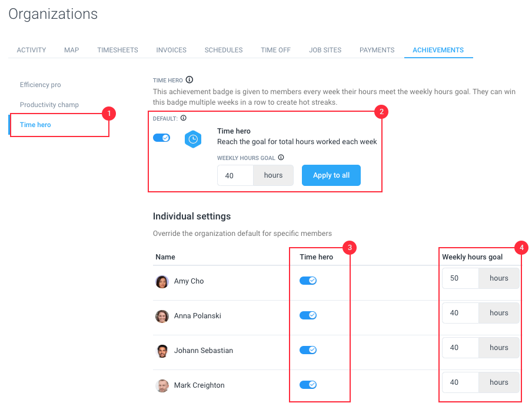The image size is (532, 403).
Task: Disable the default Time hero toggle
Action: tap(161, 138)
